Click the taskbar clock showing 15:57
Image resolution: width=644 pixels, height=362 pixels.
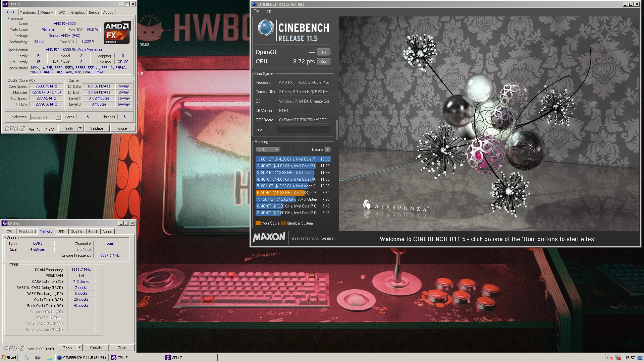[630, 358]
